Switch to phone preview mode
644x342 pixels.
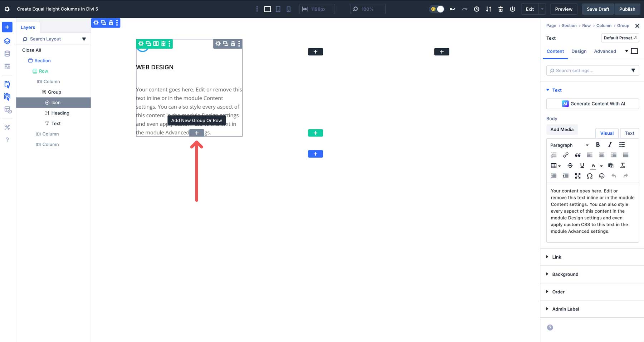coord(288,9)
